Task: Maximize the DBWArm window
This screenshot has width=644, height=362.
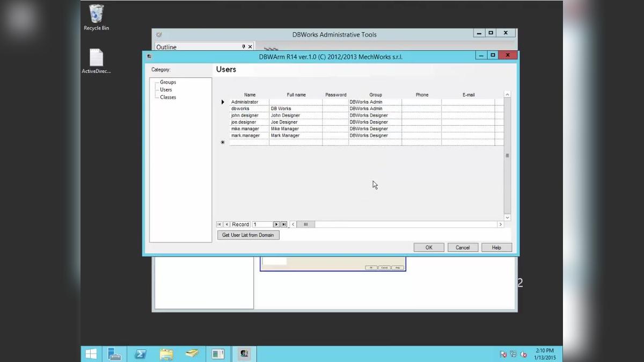Action: [493, 55]
